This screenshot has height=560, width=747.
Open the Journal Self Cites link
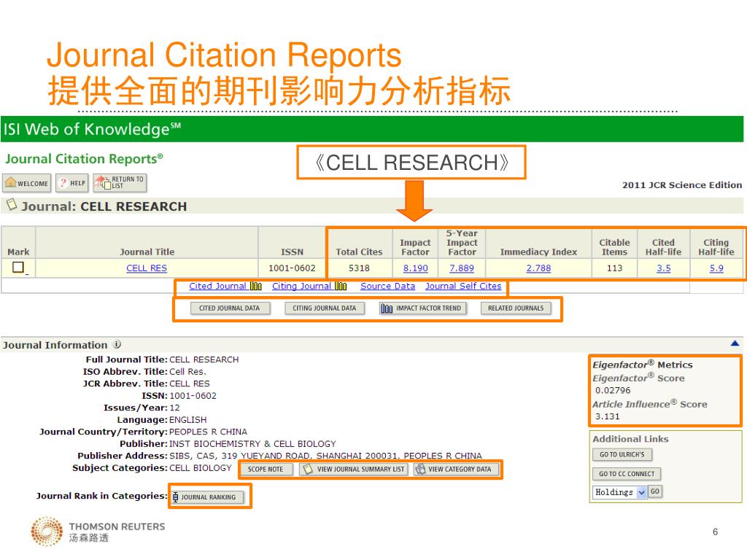[x=463, y=286]
